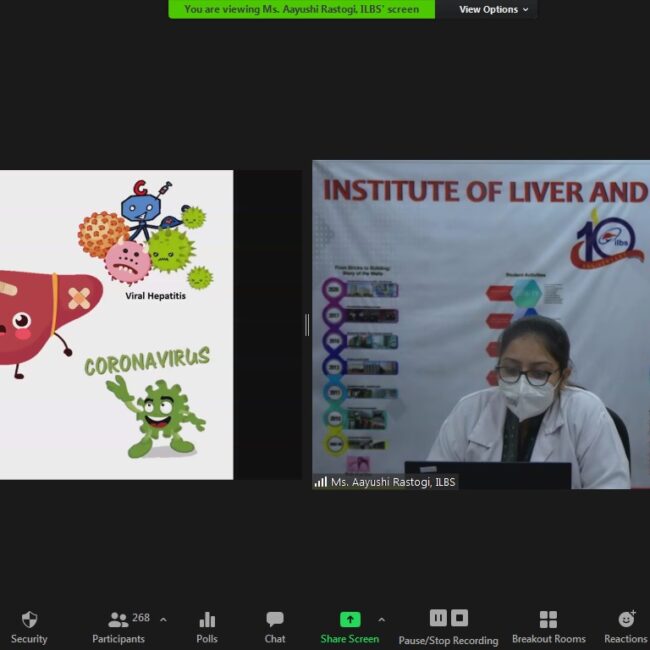
Task: Open Breakout Rooms
Action: tap(548, 620)
